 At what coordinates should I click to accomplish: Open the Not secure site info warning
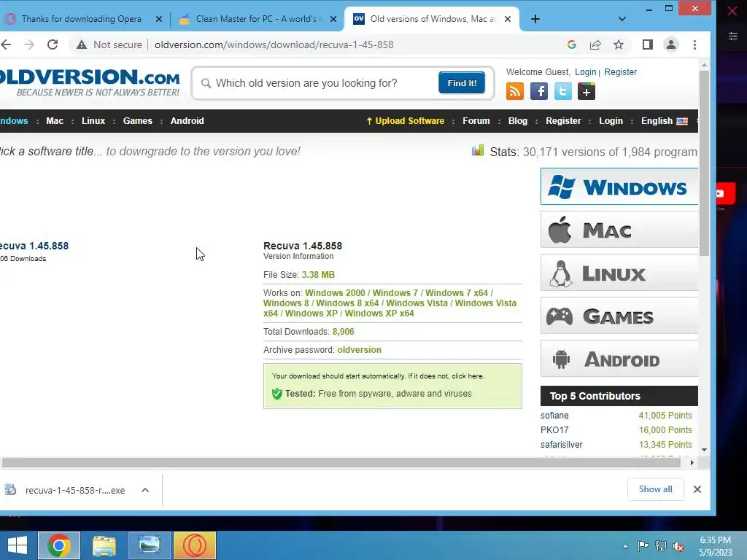point(109,44)
